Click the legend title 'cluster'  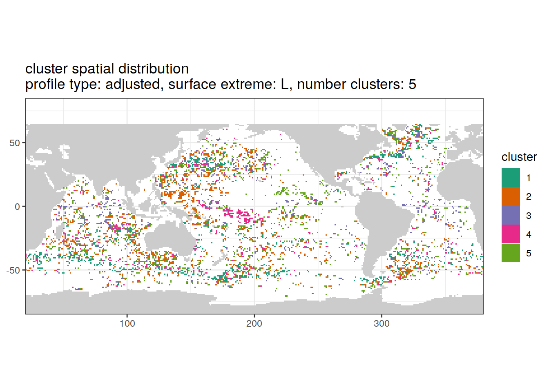click(519, 157)
